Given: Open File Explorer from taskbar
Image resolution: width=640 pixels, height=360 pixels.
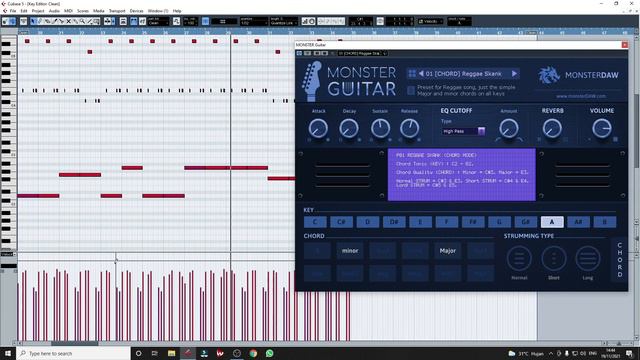Looking at the screenshot, I should (x=171, y=353).
